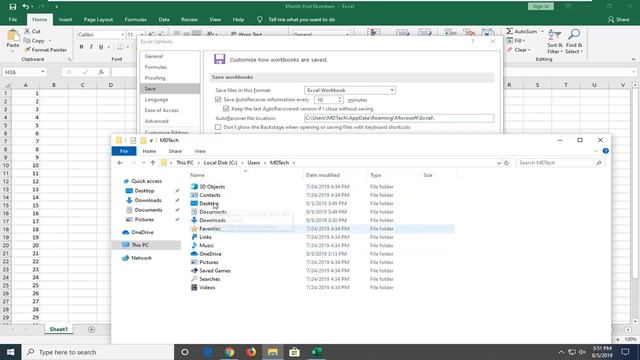Open File Explorer Help question icon
Screen dimensions: 640x360
pyautogui.click(x=606, y=151)
